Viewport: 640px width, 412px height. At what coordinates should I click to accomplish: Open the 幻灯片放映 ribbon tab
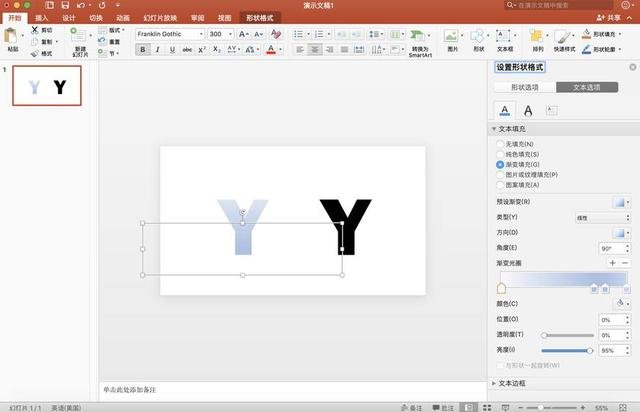[x=159, y=18]
